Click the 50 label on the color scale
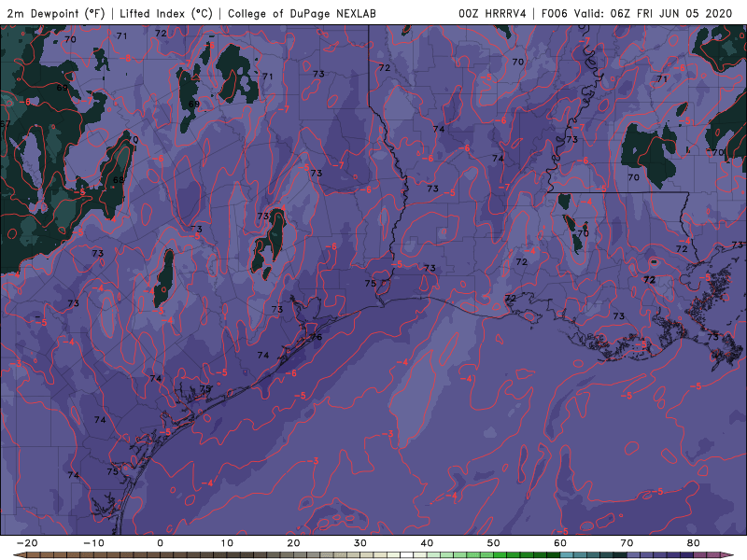The width and height of the screenshot is (747, 560). 494,543
